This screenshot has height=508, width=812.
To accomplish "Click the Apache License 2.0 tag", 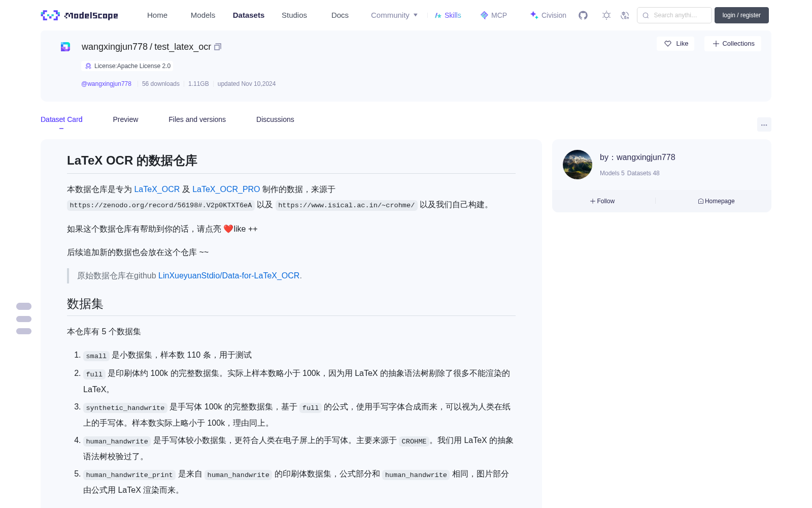I will [127, 66].
